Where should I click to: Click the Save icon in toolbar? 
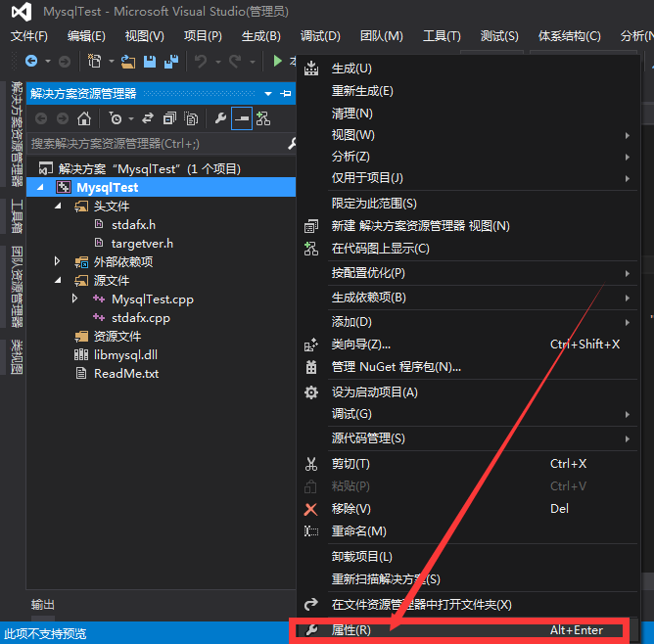click(150, 62)
